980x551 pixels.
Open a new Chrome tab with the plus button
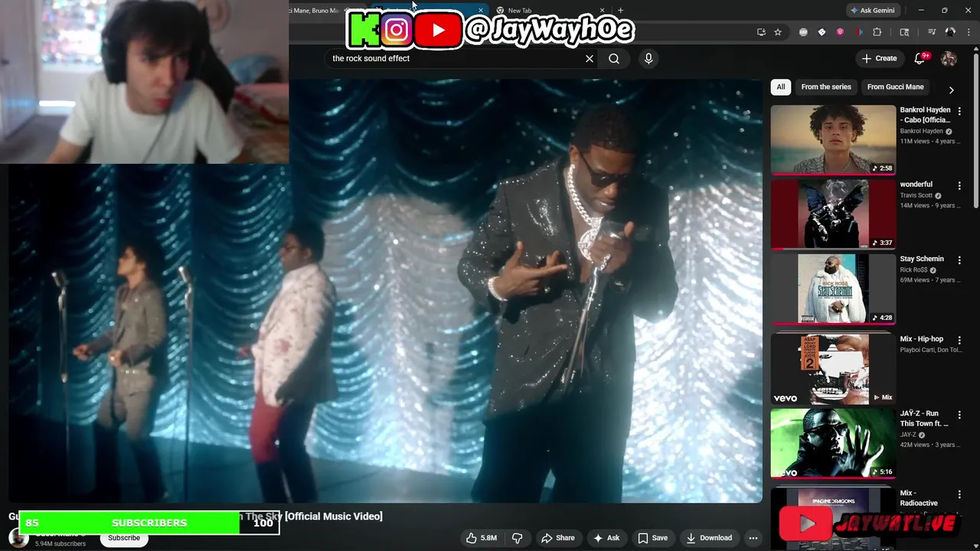click(x=620, y=11)
